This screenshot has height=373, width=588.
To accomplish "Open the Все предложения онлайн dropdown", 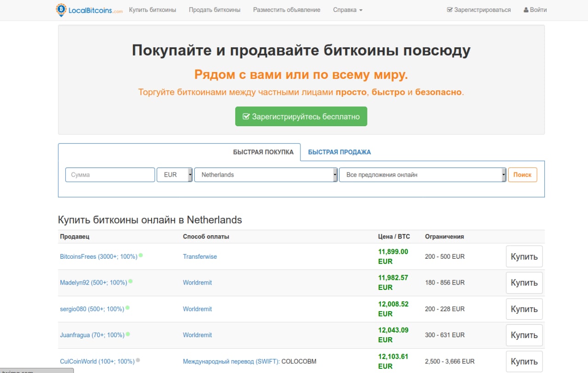I will point(423,175).
